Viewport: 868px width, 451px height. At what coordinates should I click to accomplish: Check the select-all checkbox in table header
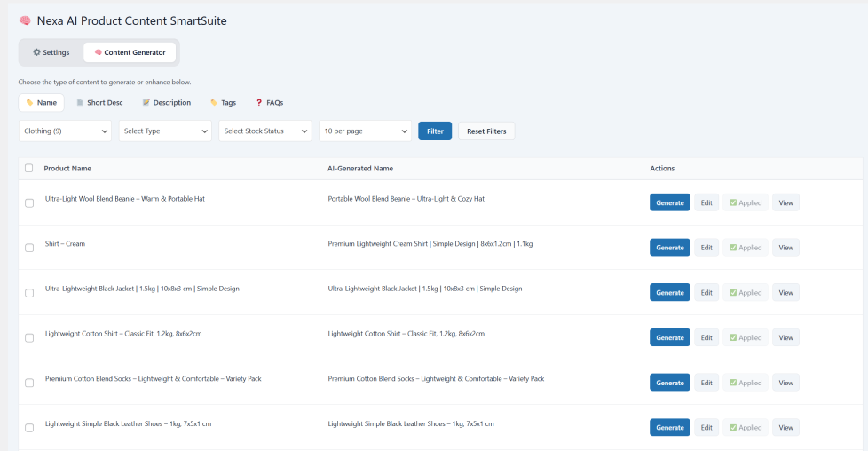[28, 168]
